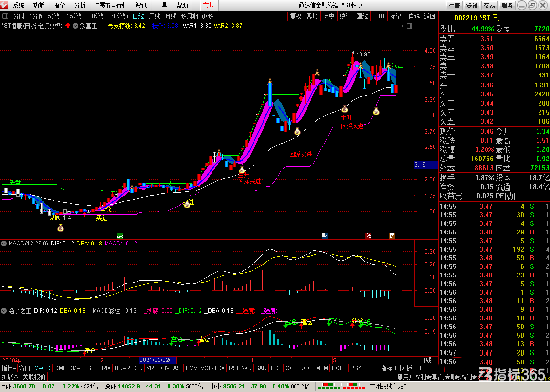Viewport: 550px width, 392px height.
Task: Show more indicators with the arrow after PSY
Action: tap(366, 368)
